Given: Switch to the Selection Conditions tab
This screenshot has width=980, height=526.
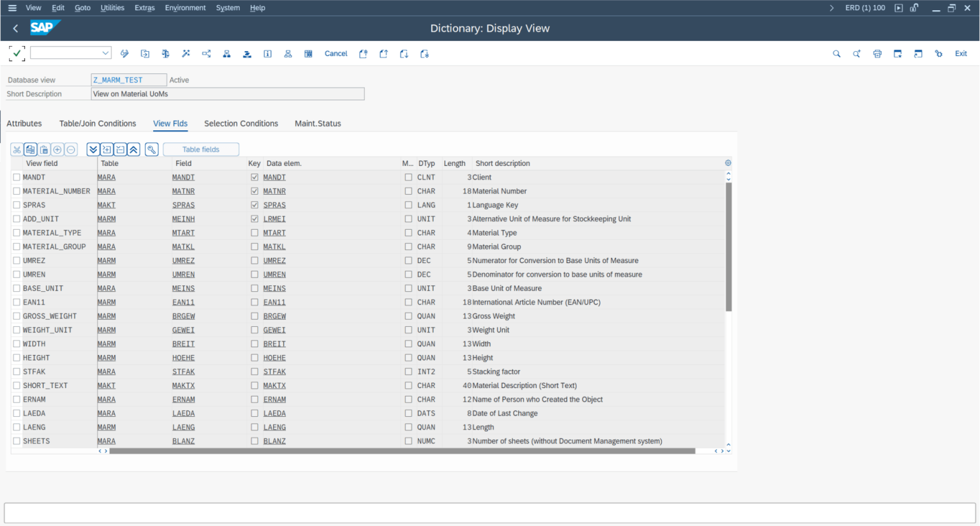Looking at the screenshot, I should click(x=241, y=123).
